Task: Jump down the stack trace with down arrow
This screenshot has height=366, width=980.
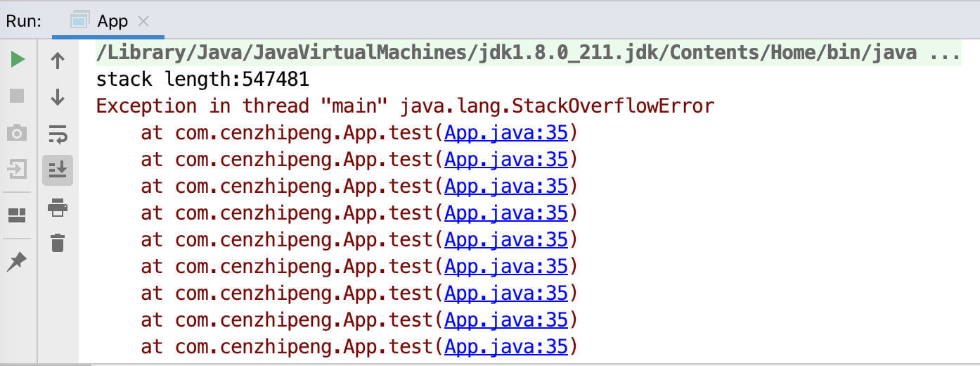Action: click(58, 97)
